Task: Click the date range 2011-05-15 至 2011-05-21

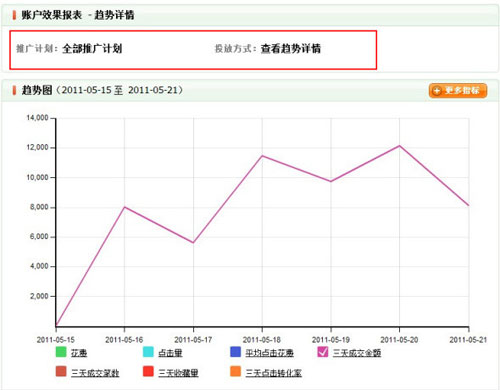Action: [119, 90]
